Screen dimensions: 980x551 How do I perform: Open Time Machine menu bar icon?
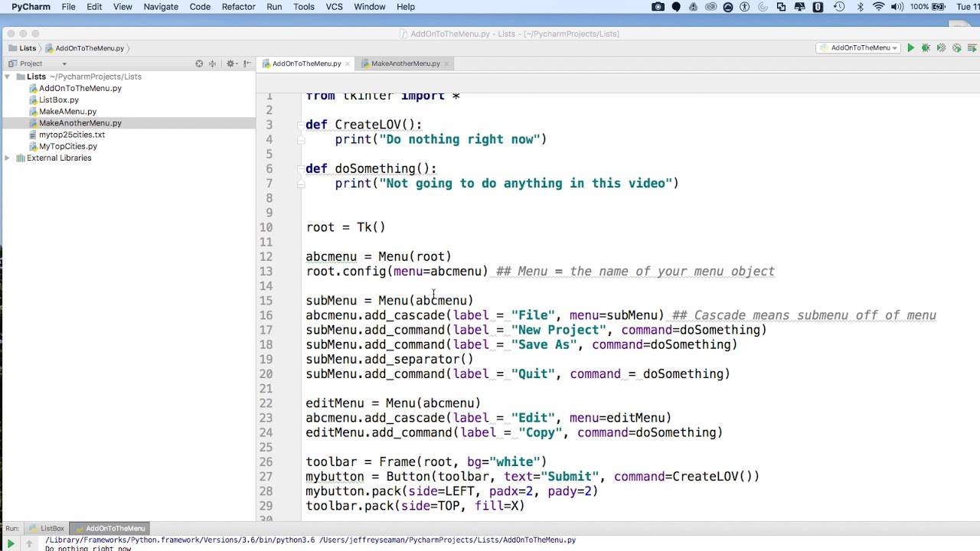click(x=839, y=7)
